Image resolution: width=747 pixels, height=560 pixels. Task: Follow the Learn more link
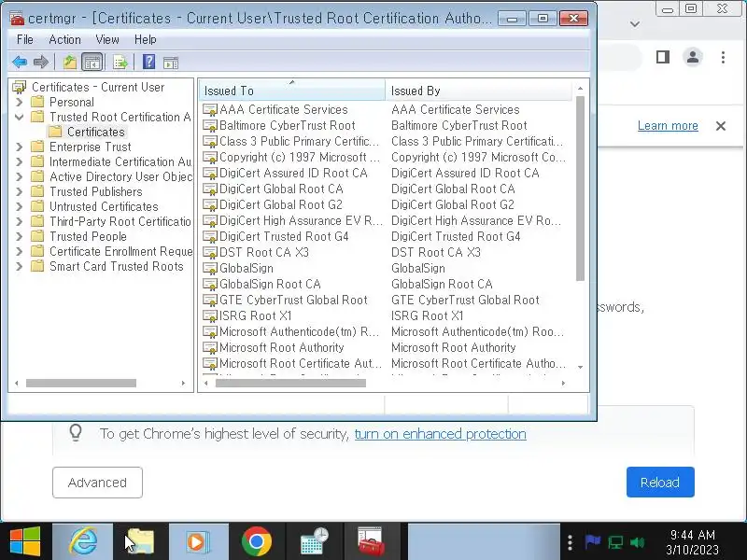668,126
